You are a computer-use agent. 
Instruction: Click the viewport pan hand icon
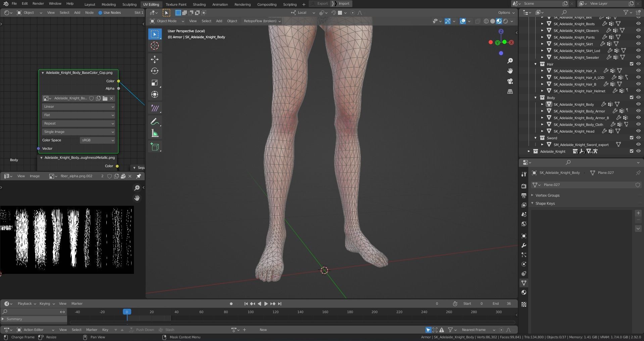pyautogui.click(x=510, y=71)
